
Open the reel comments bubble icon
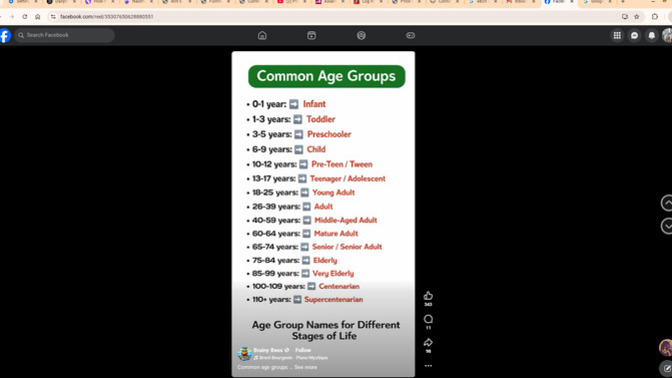(x=428, y=319)
